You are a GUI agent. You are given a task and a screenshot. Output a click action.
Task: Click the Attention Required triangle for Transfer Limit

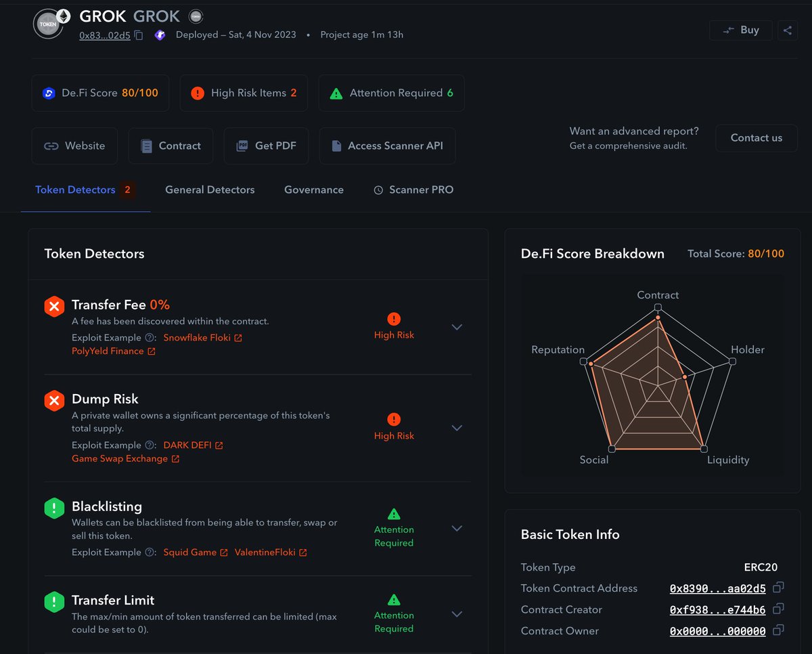[x=394, y=600]
